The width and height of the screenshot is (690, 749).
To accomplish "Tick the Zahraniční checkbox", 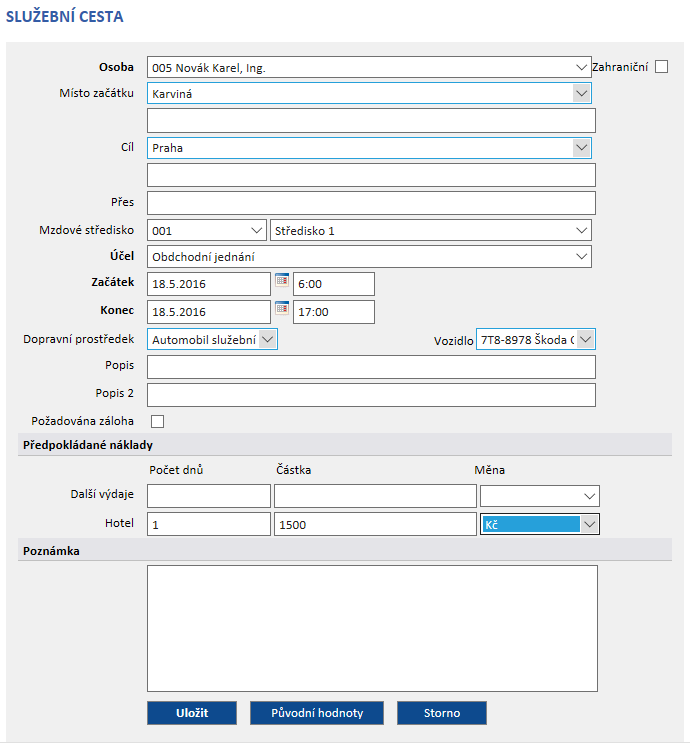I will coord(661,67).
